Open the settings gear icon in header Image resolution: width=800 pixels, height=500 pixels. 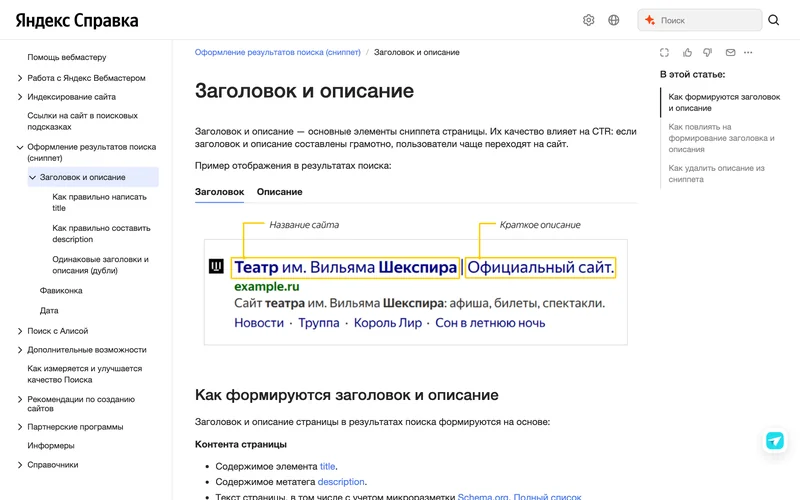click(588, 20)
